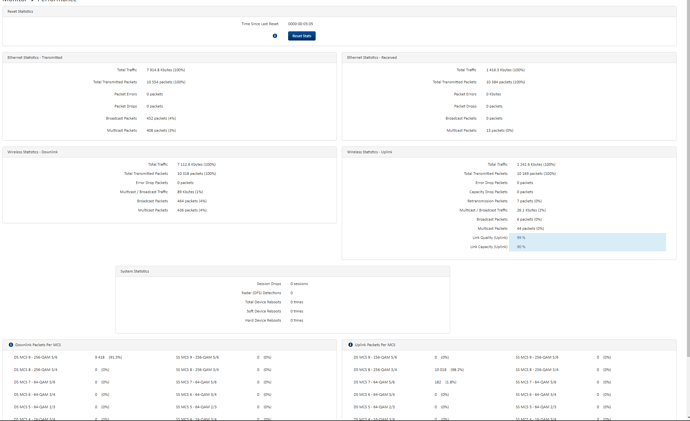This screenshot has height=421, width=690.
Task: Click the Downlink Packets Per MCS info icon
Action: point(11,345)
